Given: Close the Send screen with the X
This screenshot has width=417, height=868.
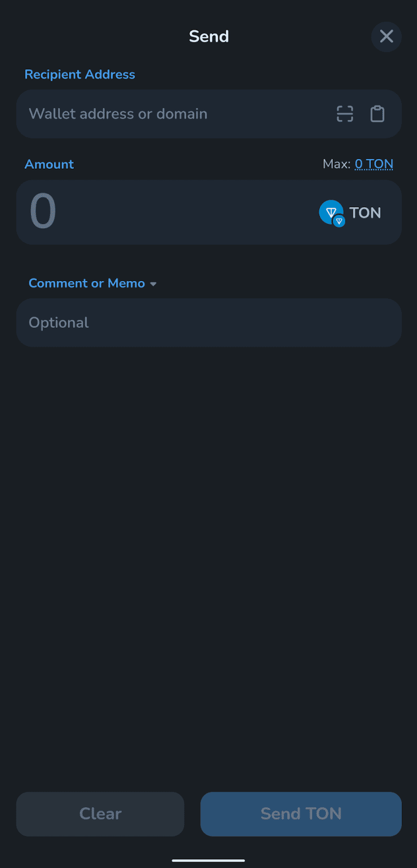Looking at the screenshot, I should [x=386, y=36].
